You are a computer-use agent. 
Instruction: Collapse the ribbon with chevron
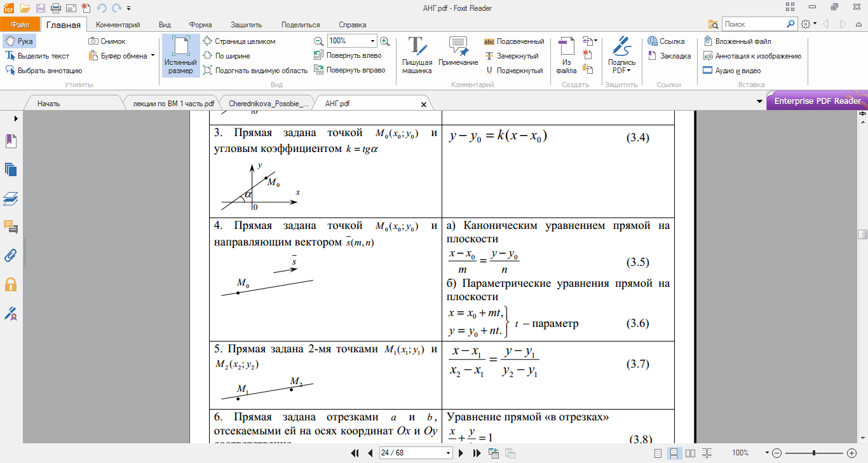click(x=857, y=24)
